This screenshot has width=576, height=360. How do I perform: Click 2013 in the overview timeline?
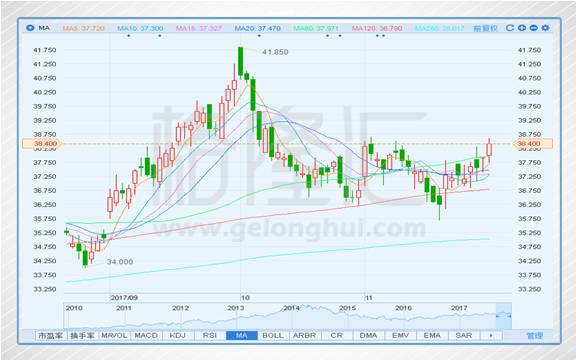coord(235,308)
